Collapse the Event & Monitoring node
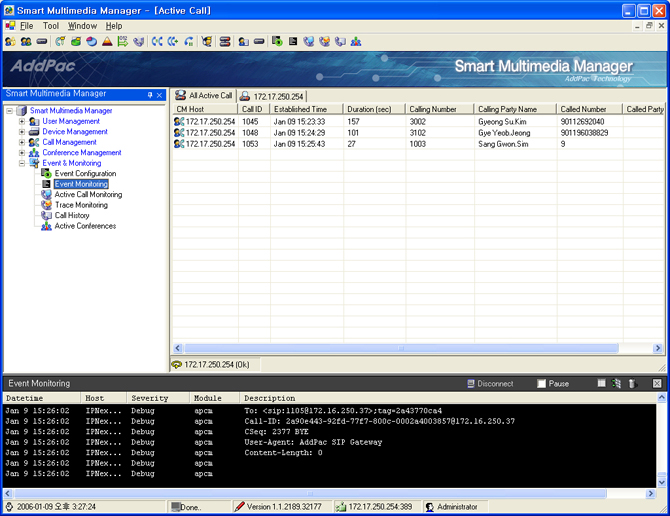670x516 pixels. point(22,163)
